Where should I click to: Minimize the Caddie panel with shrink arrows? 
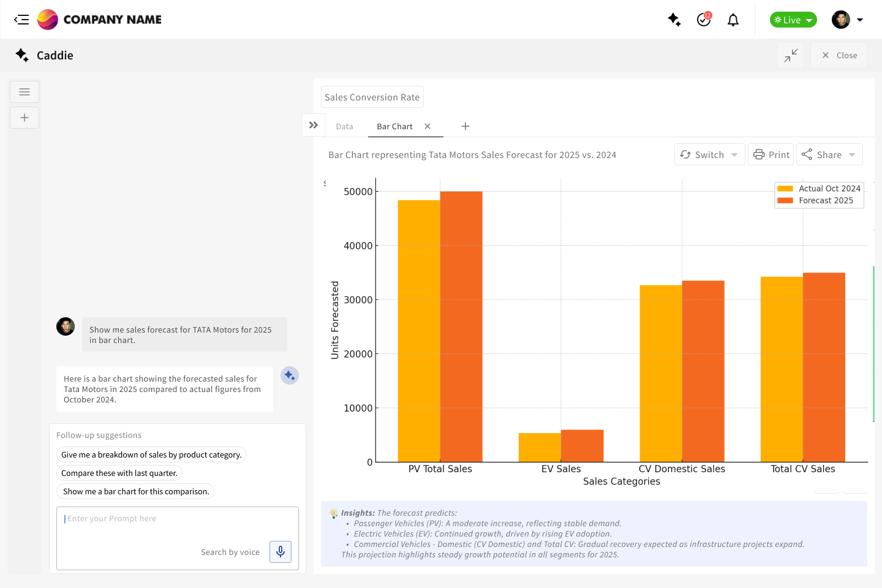pos(791,55)
